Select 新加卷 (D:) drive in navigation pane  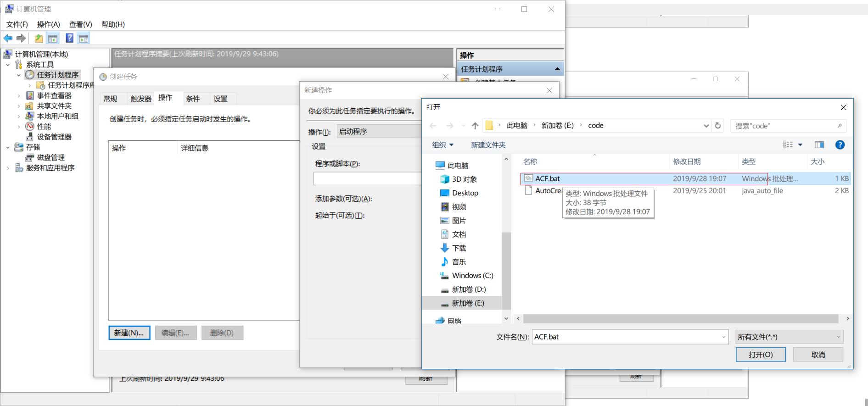click(x=469, y=289)
